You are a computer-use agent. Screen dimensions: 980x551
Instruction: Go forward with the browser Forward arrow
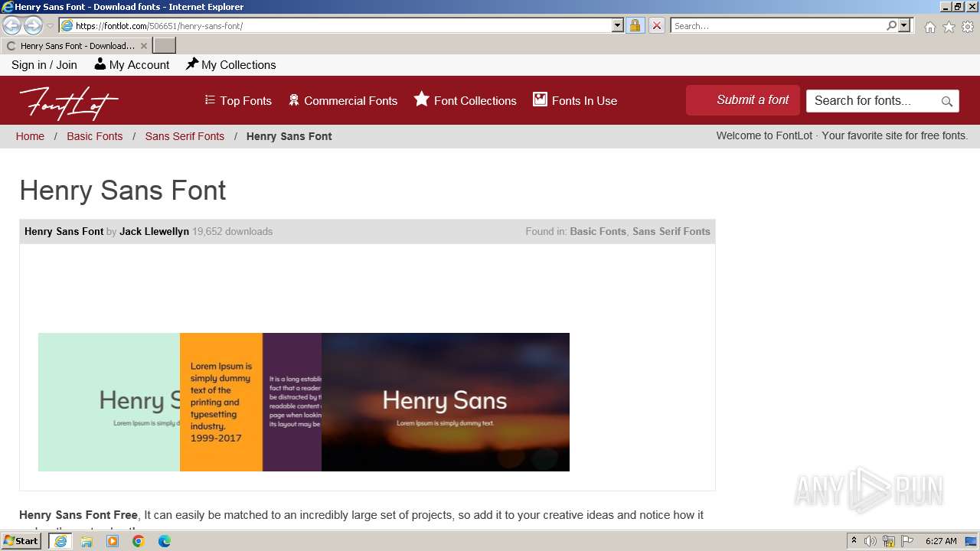tap(33, 26)
